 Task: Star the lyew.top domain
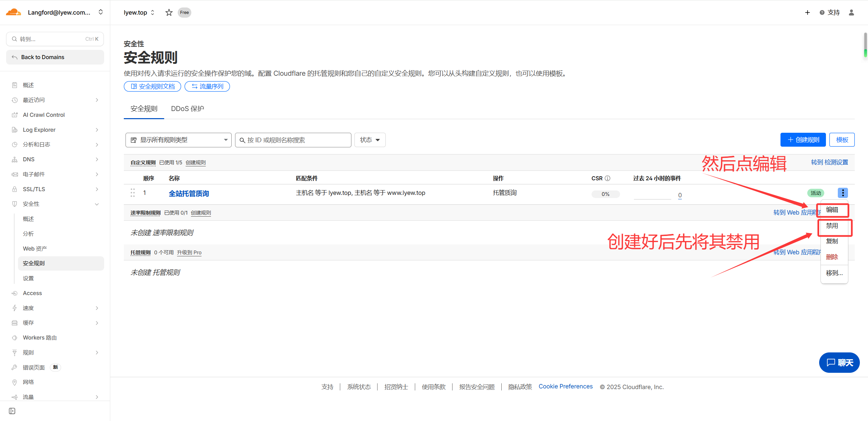[x=169, y=13]
